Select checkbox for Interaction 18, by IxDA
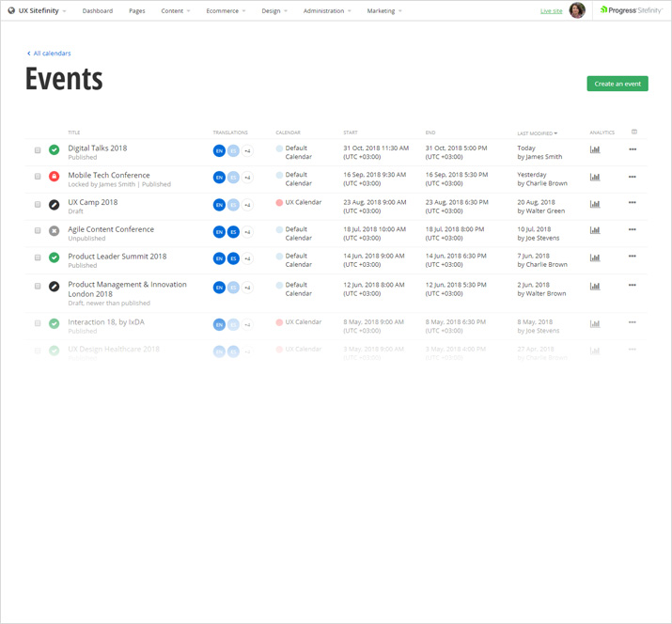The height and width of the screenshot is (624, 672). 38,323
